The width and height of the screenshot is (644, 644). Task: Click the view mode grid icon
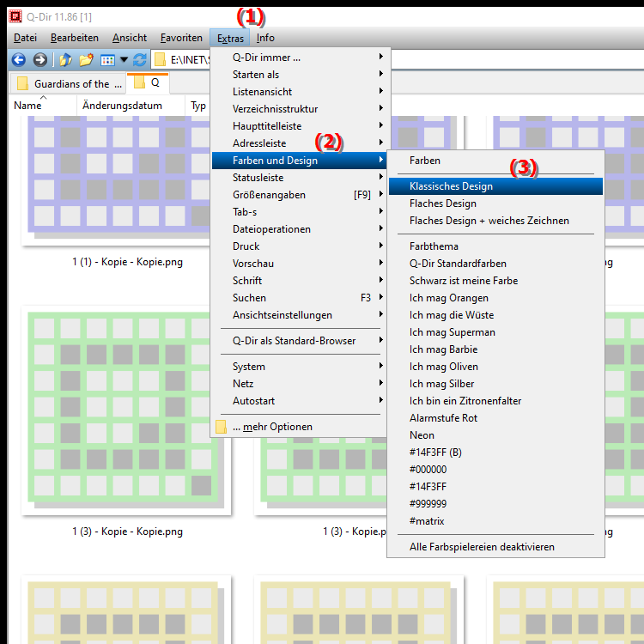coord(107,60)
